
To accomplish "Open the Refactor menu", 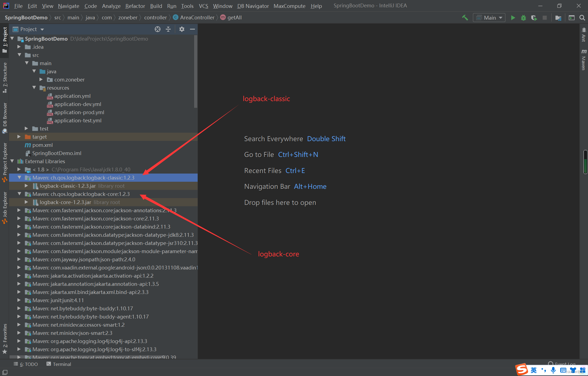I will click(x=135, y=6).
